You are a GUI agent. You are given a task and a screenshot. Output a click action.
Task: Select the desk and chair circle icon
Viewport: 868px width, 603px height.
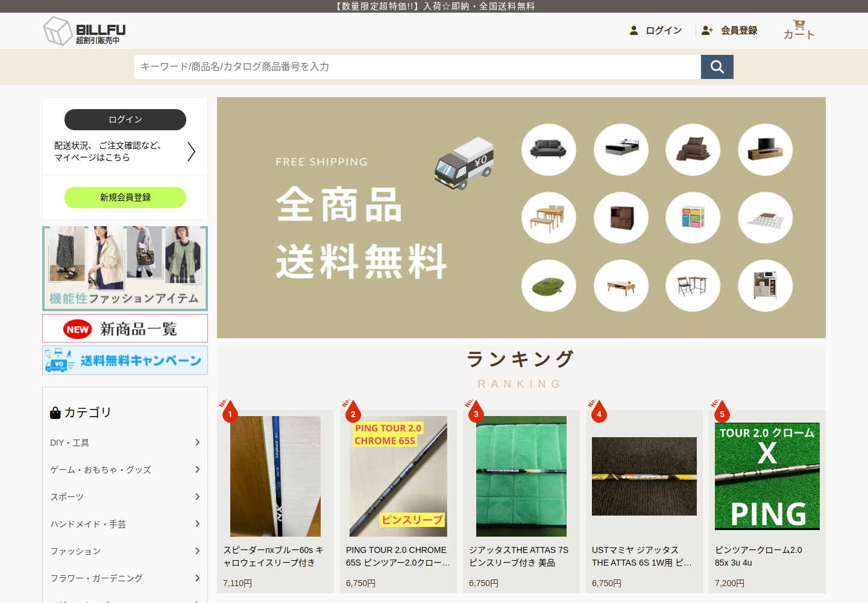[x=693, y=286]
